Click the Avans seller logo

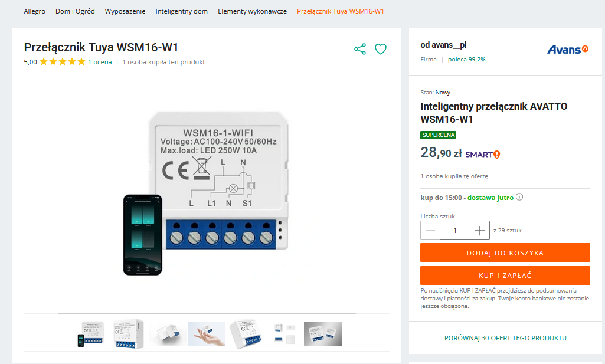point(568,50)
